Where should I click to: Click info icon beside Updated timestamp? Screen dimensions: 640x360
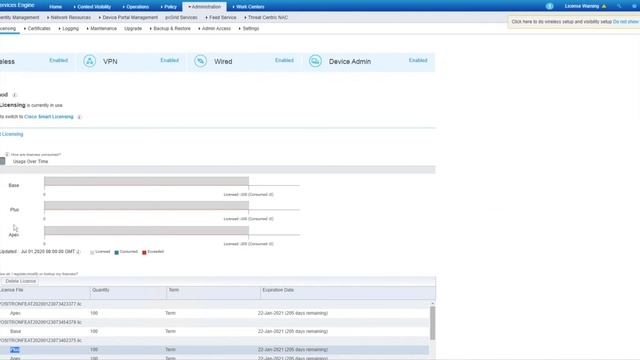coord(78,252)
